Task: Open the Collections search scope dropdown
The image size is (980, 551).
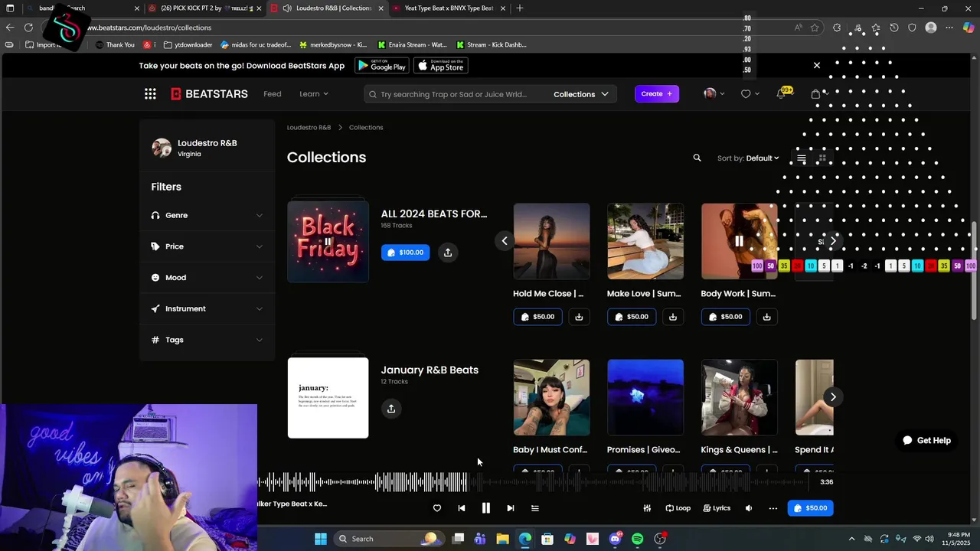Action: pos(581,94)
